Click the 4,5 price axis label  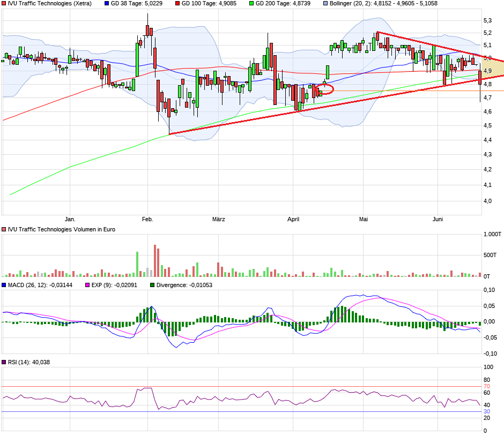pos(487,125)
